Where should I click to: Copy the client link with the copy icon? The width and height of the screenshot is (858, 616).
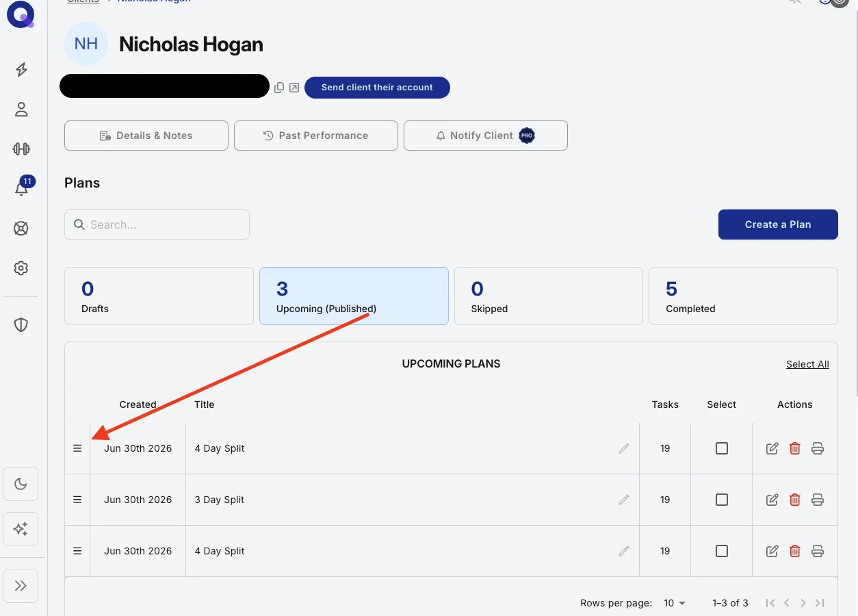(279, 88)
